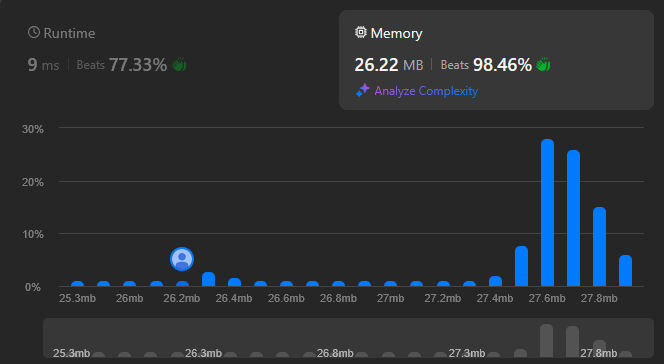664x364 pixels.
Task: Select the Memory stats card
Action: (x=496, y=60)
